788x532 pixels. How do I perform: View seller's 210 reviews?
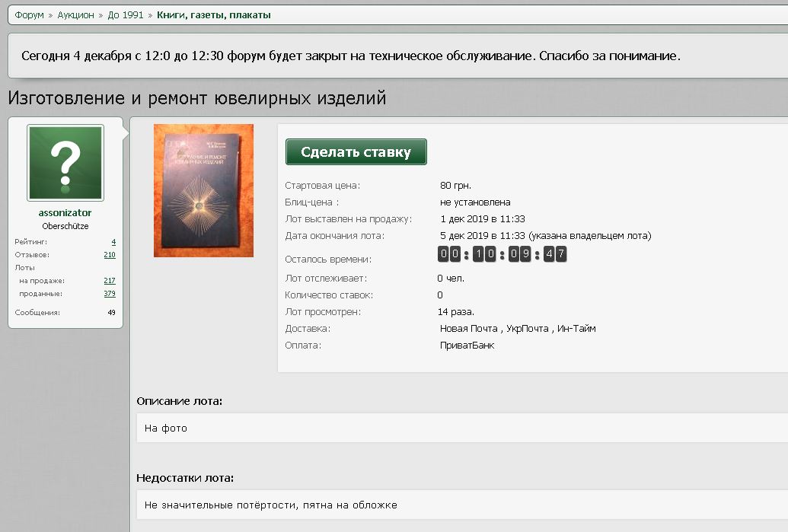tap(110, 255)
